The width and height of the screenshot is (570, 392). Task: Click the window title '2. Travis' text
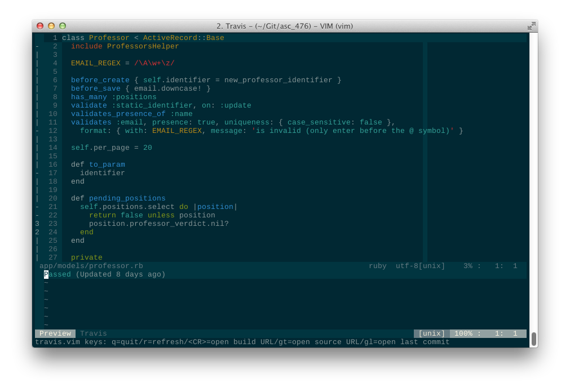coord(231,26)
